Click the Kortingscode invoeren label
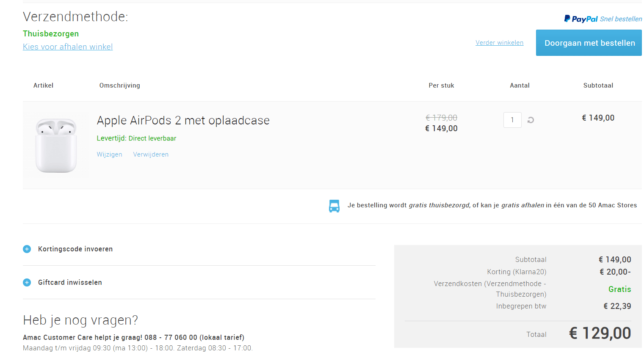The height and width of the screenshot is (358, 644). tap(75, 249)
